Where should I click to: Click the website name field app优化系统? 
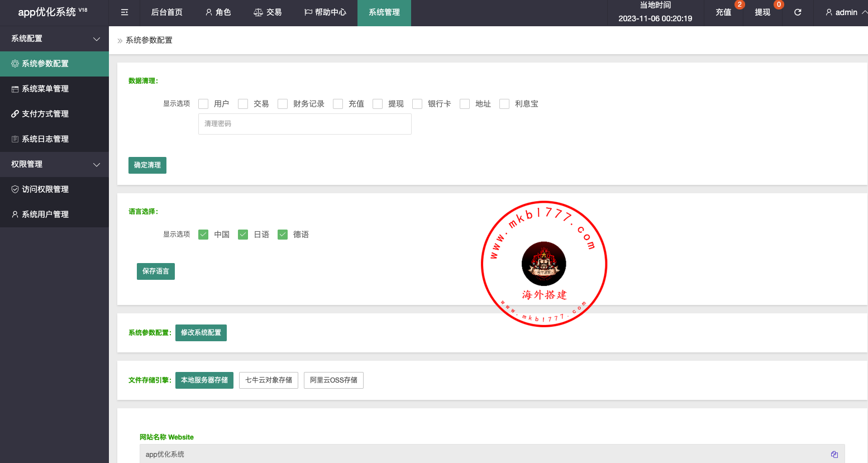[492, 454]
